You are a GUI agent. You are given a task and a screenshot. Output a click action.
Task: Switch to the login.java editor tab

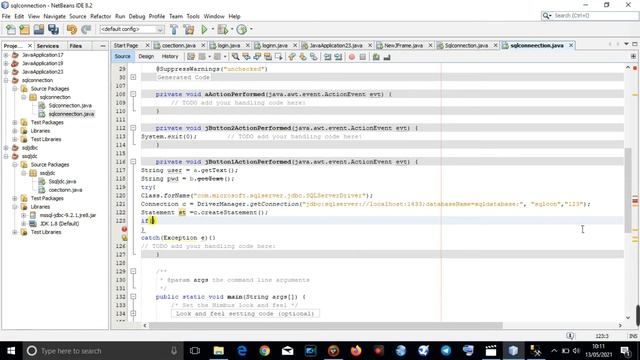[229, 45]
